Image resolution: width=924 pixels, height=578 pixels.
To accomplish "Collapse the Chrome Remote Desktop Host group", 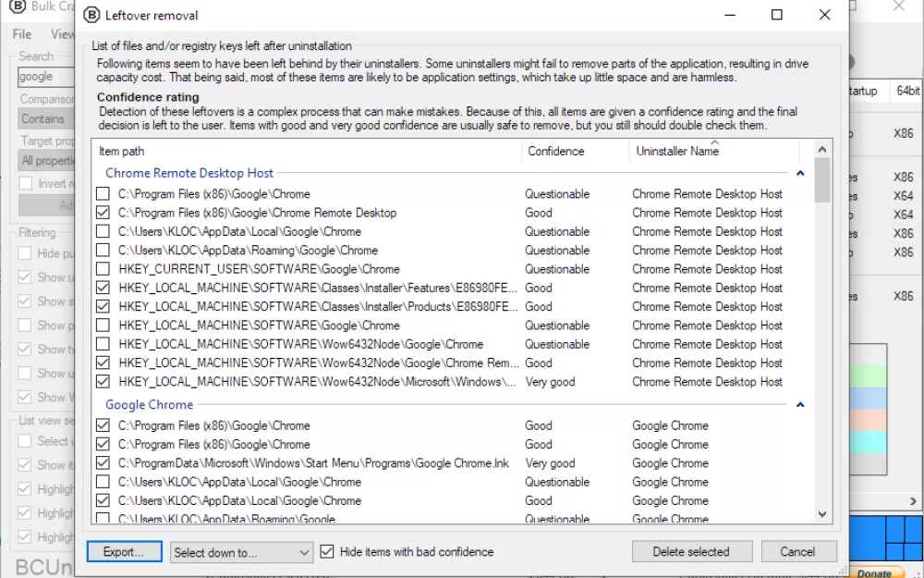I will coord(800,174).
